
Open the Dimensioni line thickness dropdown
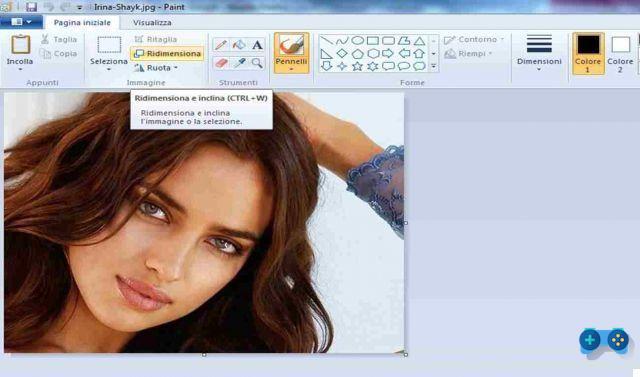point(539,53)
